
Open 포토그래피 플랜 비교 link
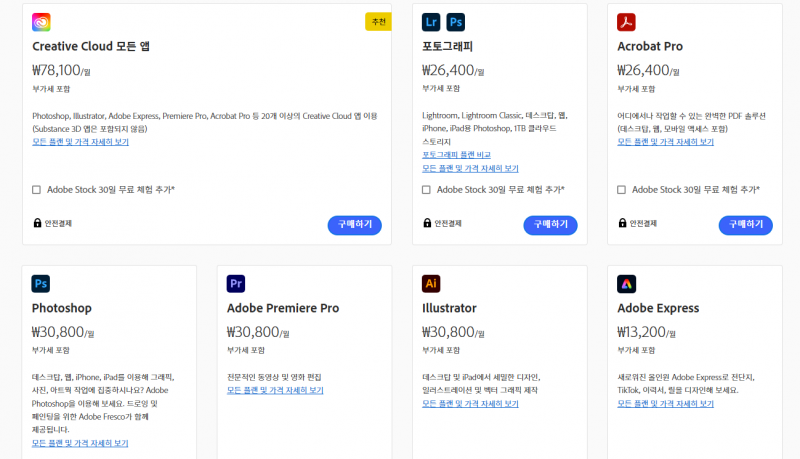point(456,155)
